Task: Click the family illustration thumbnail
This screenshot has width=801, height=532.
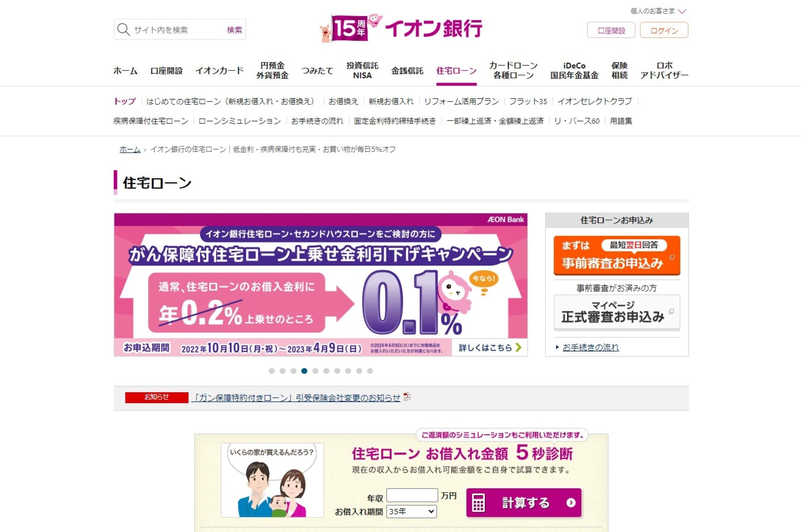Action: coord(272,480)
